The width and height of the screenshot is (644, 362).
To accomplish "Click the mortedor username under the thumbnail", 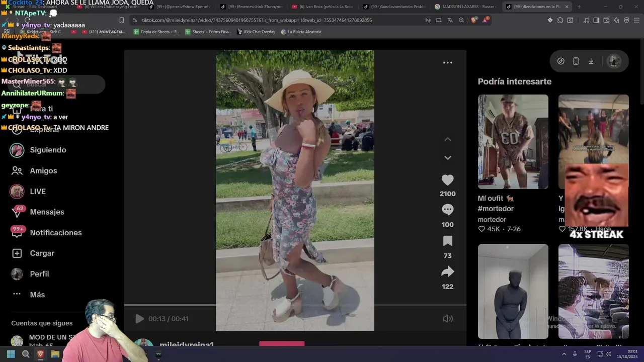I will 492,220.
